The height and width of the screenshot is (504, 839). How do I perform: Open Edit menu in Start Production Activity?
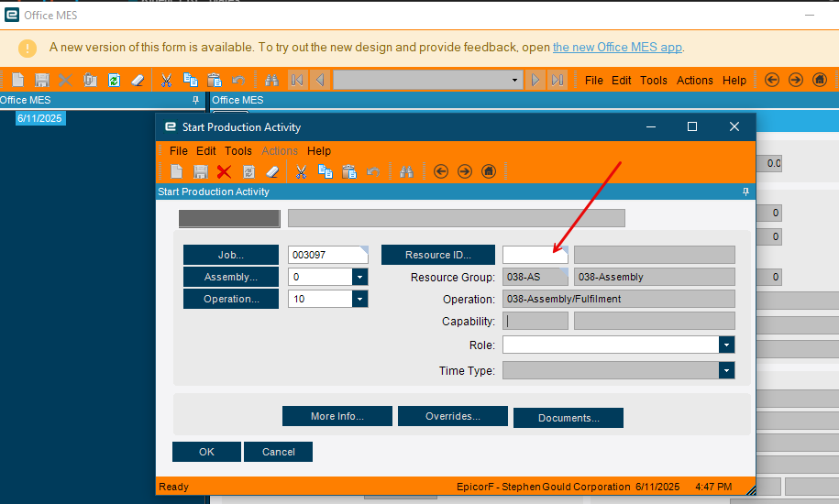206,150
